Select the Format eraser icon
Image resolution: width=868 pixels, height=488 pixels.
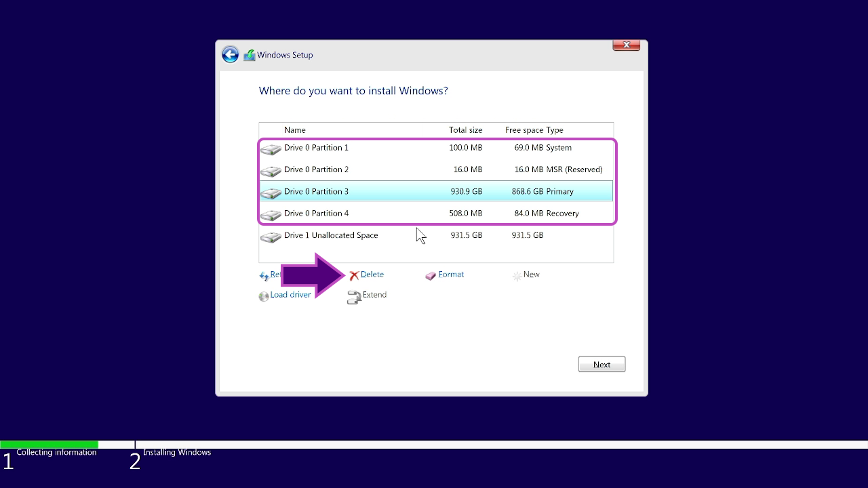[430, 274]
